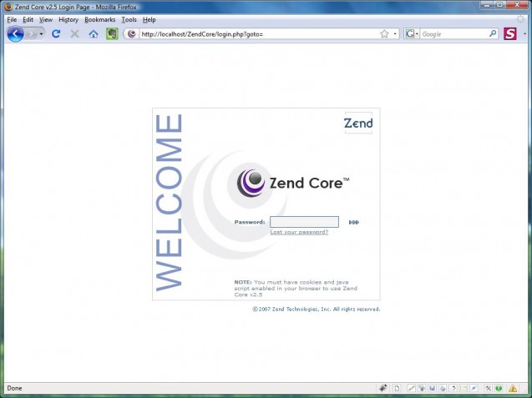Click the printer icon in status bar
This screenshot has width=532, height=398.
pyautogui.click(x=443, y=388)
